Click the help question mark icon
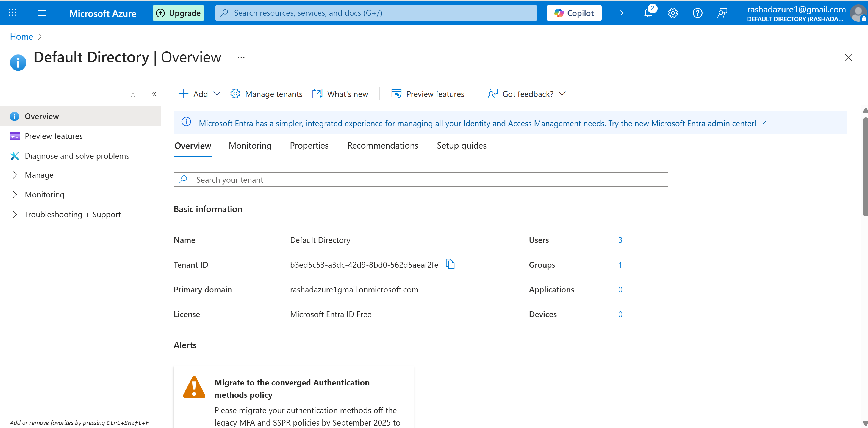 (697, 13)
